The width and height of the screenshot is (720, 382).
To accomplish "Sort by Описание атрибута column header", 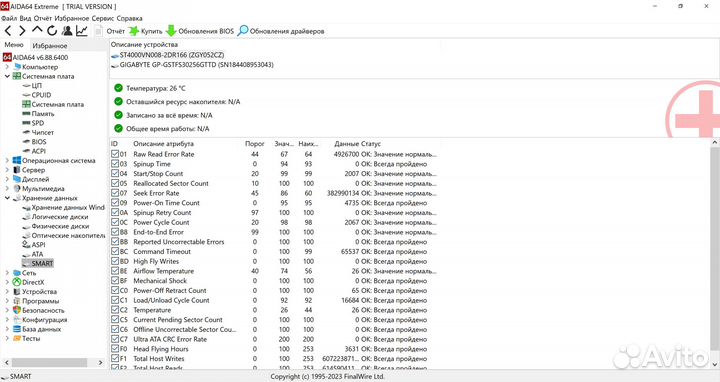I will [163, 144].
